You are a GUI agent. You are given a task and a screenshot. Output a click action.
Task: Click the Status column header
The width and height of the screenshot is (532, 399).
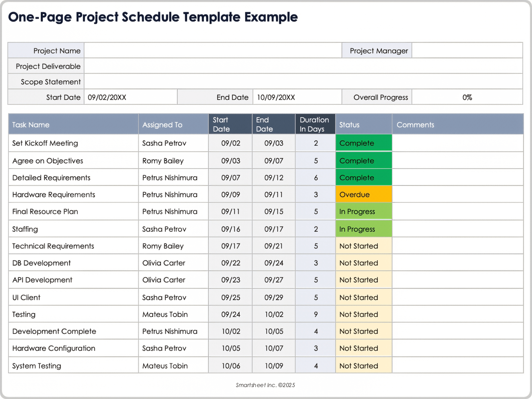tap(364, 125)
